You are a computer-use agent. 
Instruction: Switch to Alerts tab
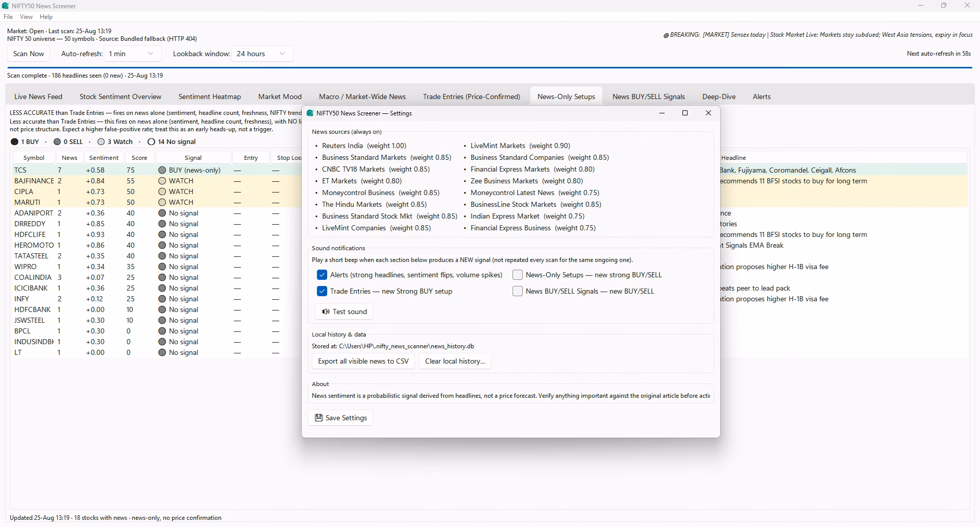(762, 97)
